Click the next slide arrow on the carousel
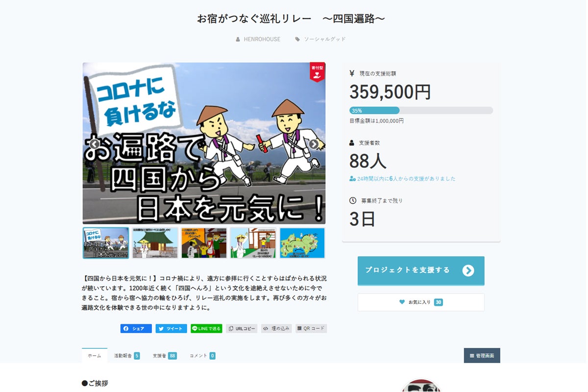 (314, 144)
